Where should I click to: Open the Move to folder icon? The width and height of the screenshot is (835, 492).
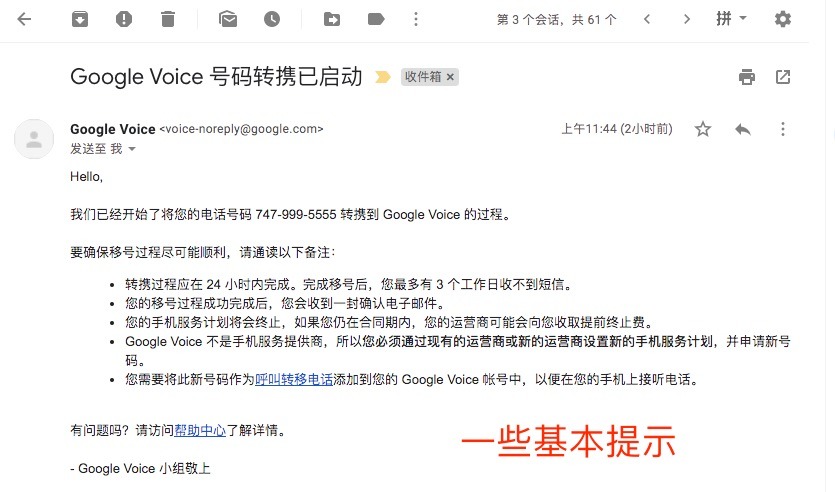pos(332,20)
